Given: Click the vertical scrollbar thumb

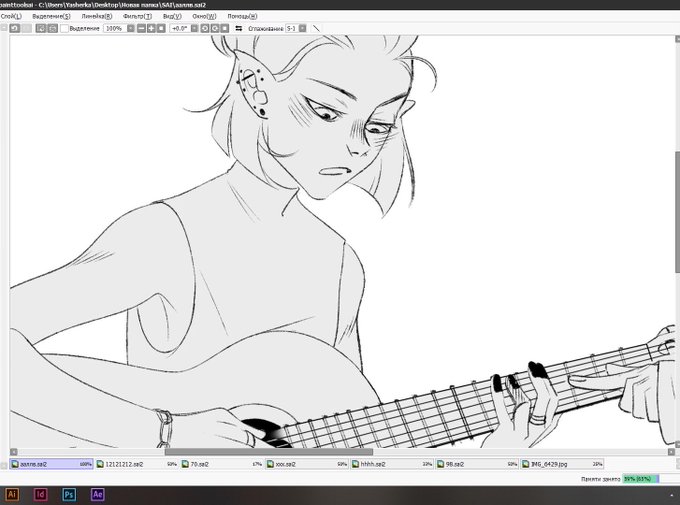Looking at the screenshot, I should (x=677, y=212).
